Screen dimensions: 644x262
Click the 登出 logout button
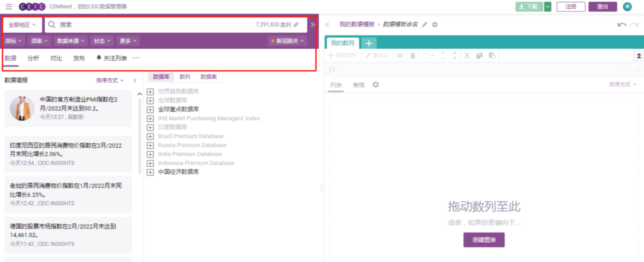tap(603, 7)
